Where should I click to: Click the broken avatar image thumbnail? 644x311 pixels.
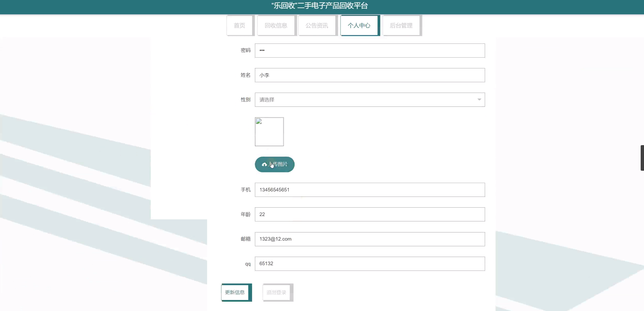click(x=269, y=132)
